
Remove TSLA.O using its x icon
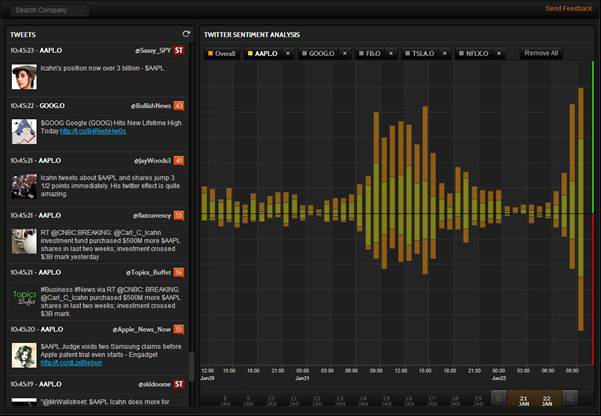[446, 53]
